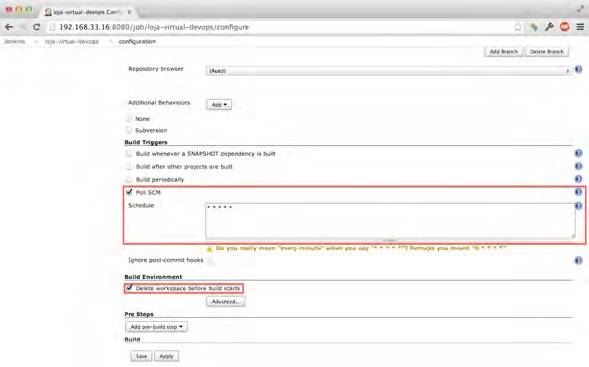The image size is (589, 367).
Task: Open help for SNAPSHOT dependency trigger
Action: [578, 153]
